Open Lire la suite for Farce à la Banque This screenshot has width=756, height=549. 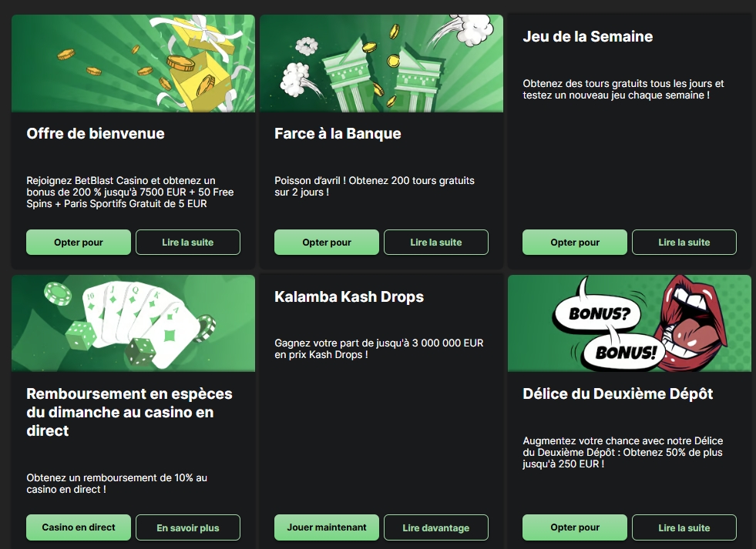point(436,243)
